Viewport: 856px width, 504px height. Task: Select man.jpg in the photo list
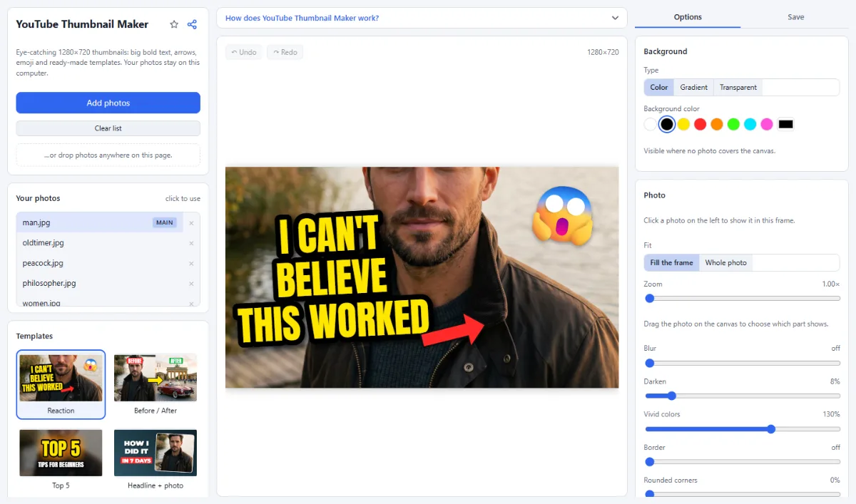click(100, 222)
